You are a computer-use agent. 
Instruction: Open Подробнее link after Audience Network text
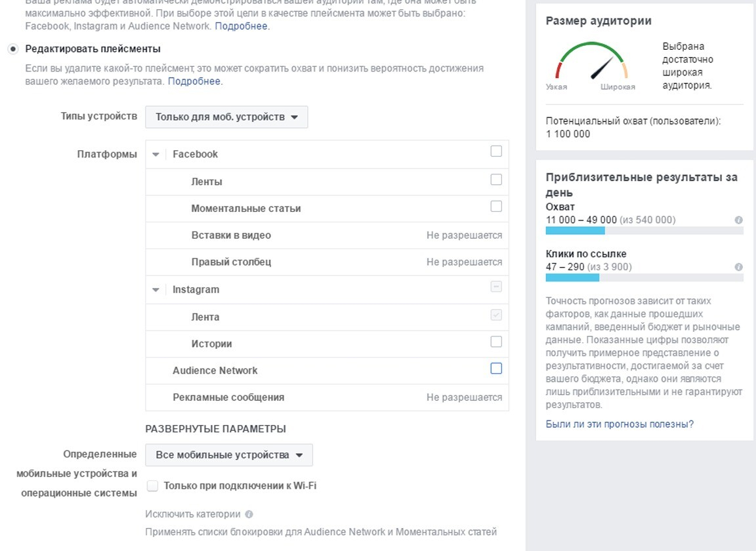[241, 26]
